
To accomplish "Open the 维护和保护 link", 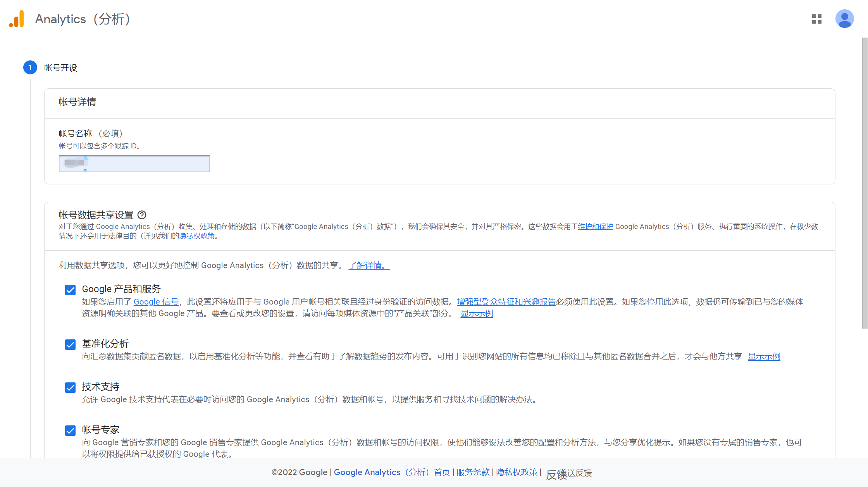I will (x=595, y=227).
